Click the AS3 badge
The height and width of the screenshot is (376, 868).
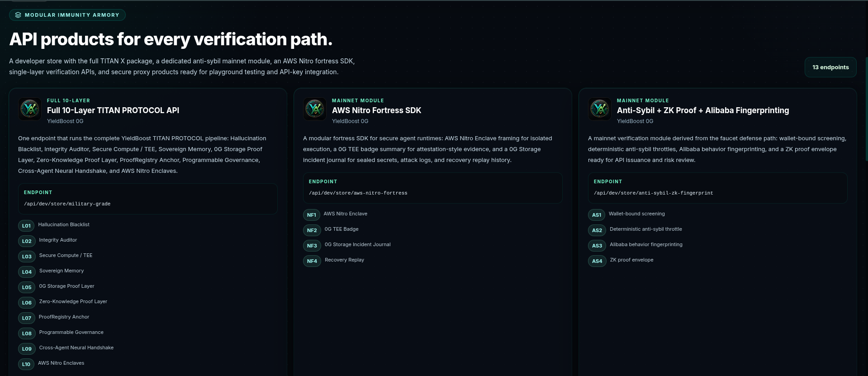pos(597,246)
